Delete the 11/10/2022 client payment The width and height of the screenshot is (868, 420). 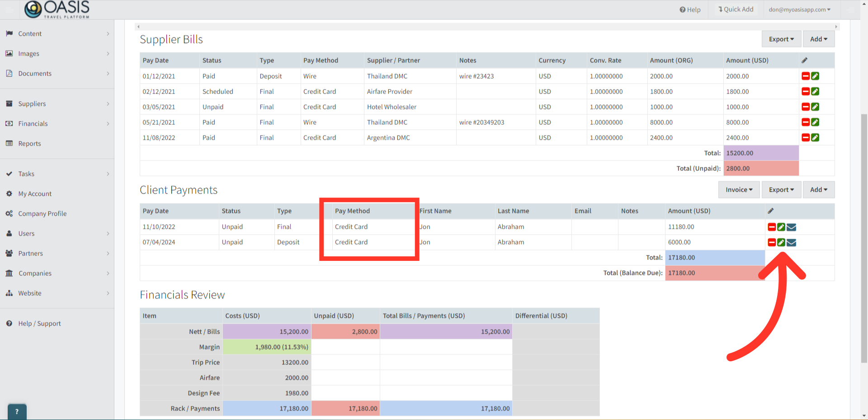pos(772,227)
